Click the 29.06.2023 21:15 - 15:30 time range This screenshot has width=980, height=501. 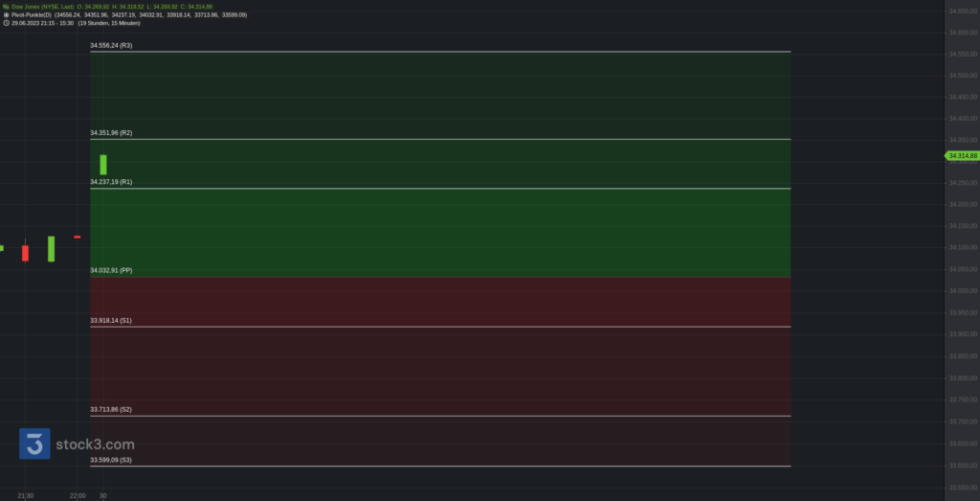pyautogui.click(x=42, y=23)
